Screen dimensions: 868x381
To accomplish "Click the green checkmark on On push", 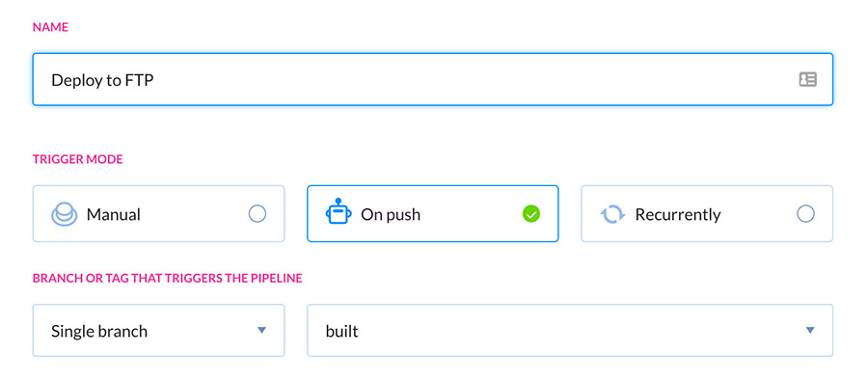I will (530, 214).
